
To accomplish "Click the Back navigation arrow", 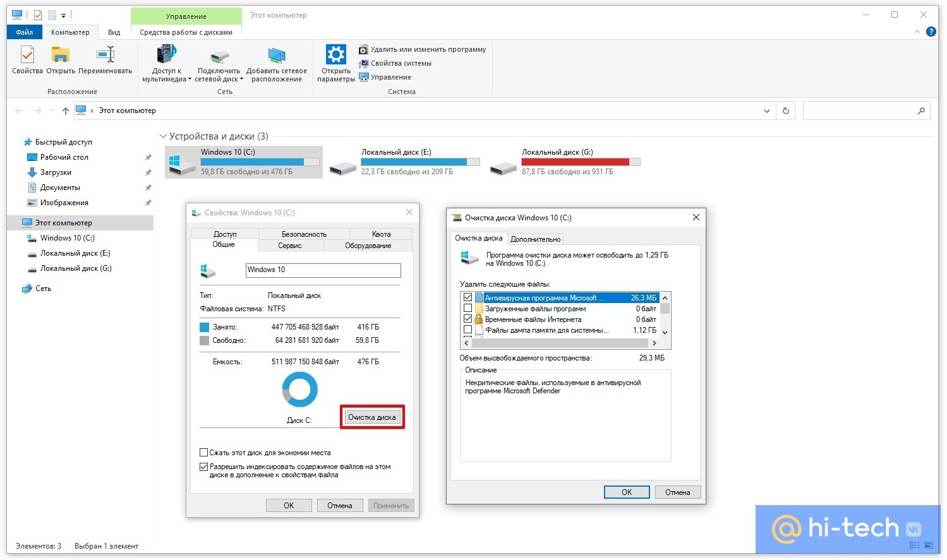I will click(19, 110).
